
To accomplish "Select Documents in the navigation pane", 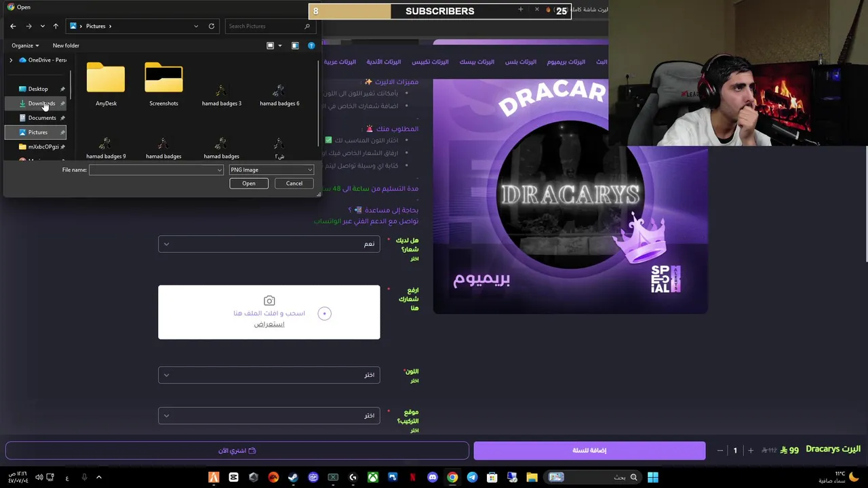I will click(x=38, y=118).
